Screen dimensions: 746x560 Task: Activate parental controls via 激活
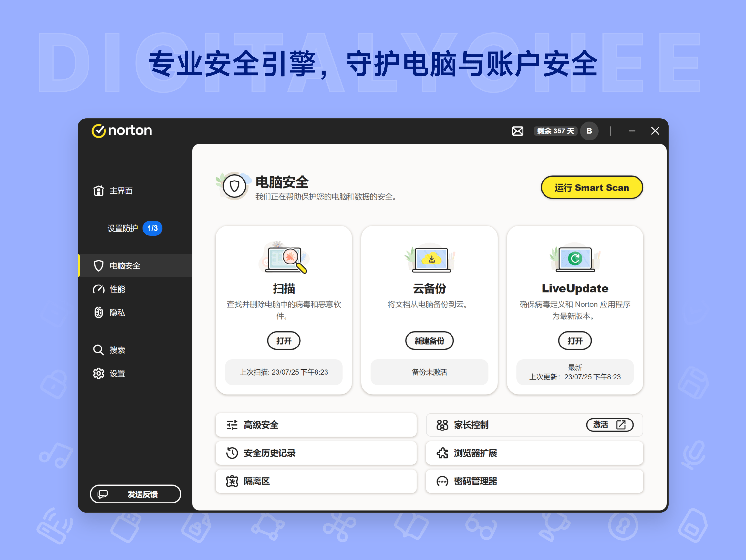[x=610, y=425]
